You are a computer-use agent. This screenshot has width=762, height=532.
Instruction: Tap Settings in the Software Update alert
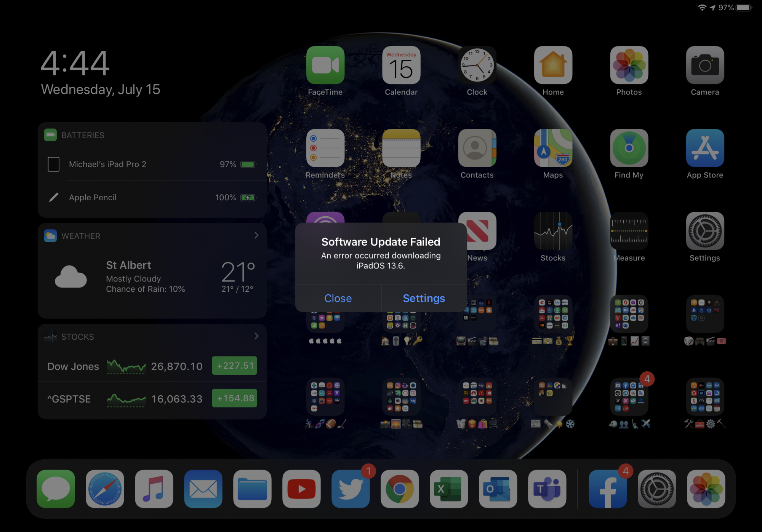(x=424, y=298)
